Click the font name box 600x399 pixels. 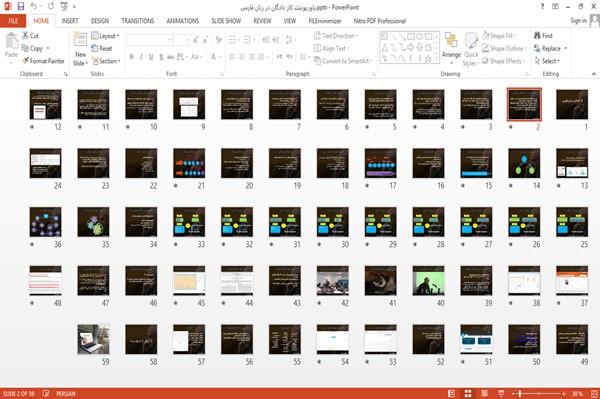pyautogui.click(x=149, y=40)
